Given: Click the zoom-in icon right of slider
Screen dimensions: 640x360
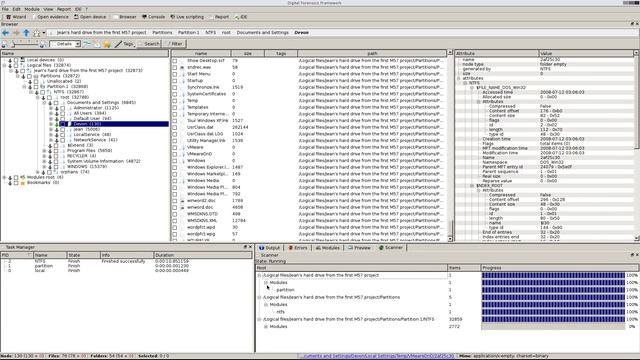Looking at the screenshot, I should [42, 44].
